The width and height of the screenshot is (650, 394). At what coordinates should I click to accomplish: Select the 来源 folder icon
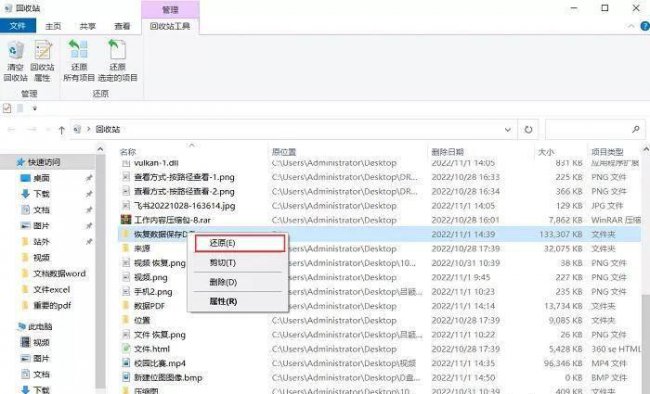(x=126, y=248)
